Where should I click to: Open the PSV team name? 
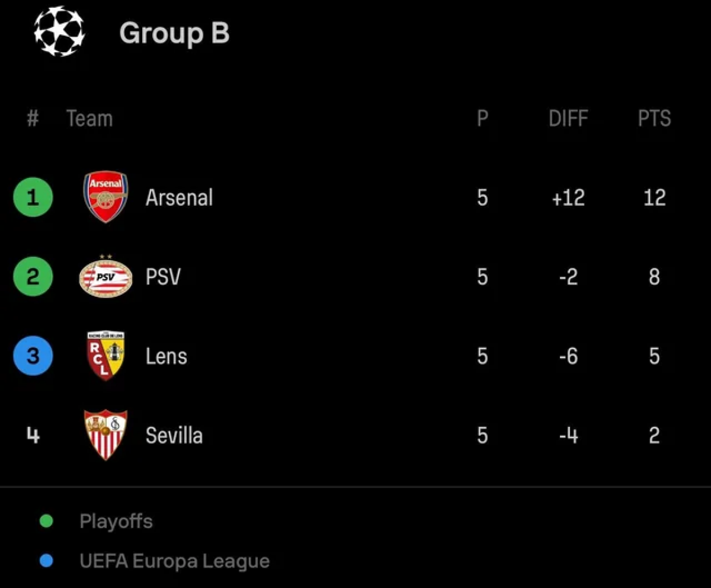(x=163, y=277)
